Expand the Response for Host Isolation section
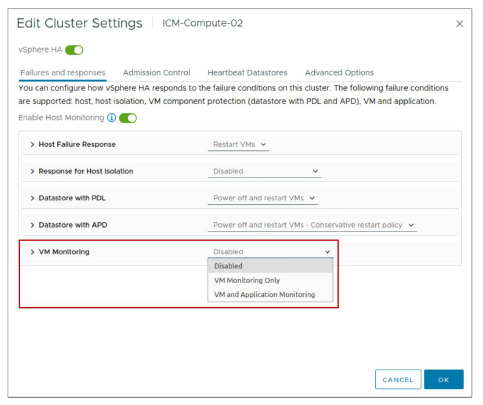 [x=32, y=171]
